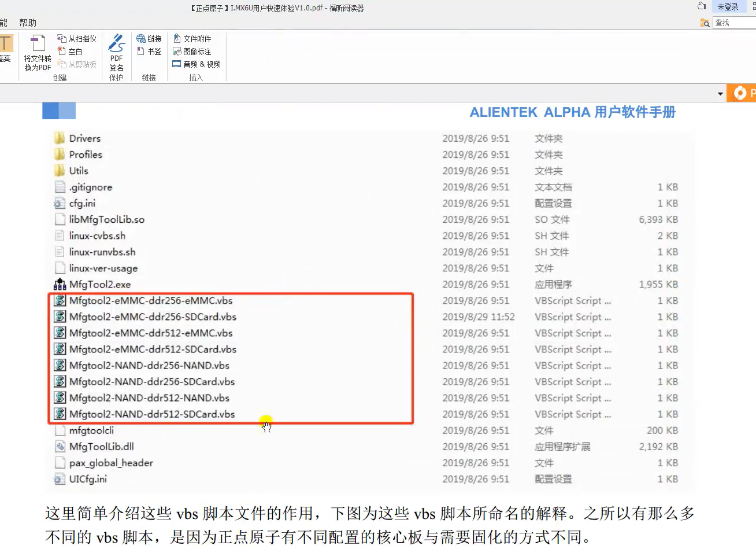Click the pax_global_header file name
Viewport: 756px width, 549px height.
click(111, 463)
